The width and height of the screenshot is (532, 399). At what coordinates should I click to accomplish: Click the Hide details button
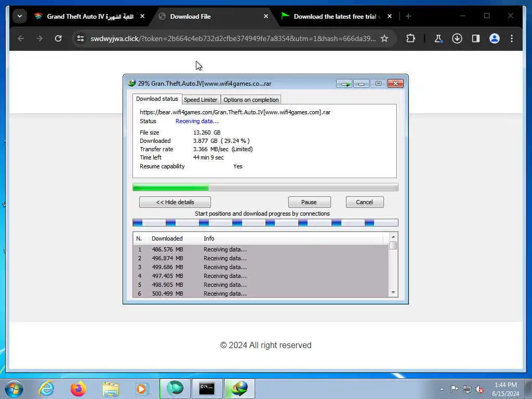pyautogui.click(x=175, y=202)
